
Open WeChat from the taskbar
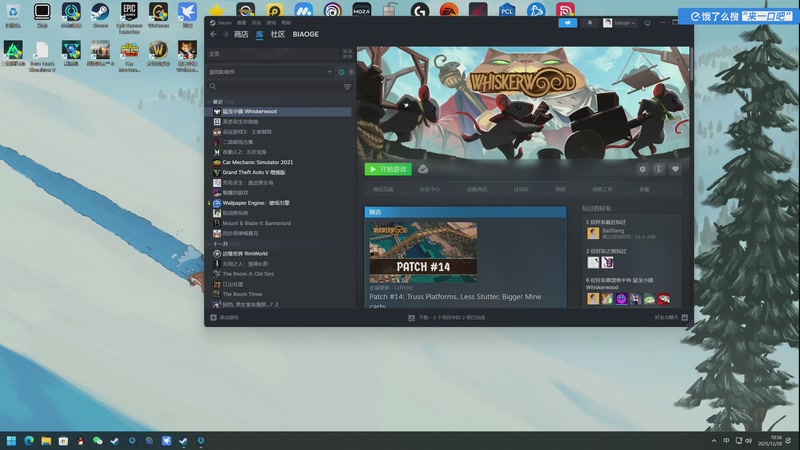coord(97,441)
